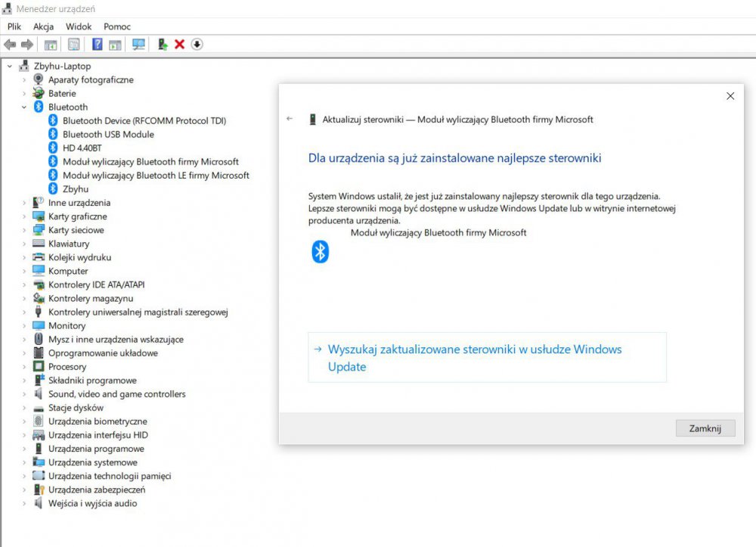
Task: Click the green update driver toolbar icon
Action: point(163,45)
